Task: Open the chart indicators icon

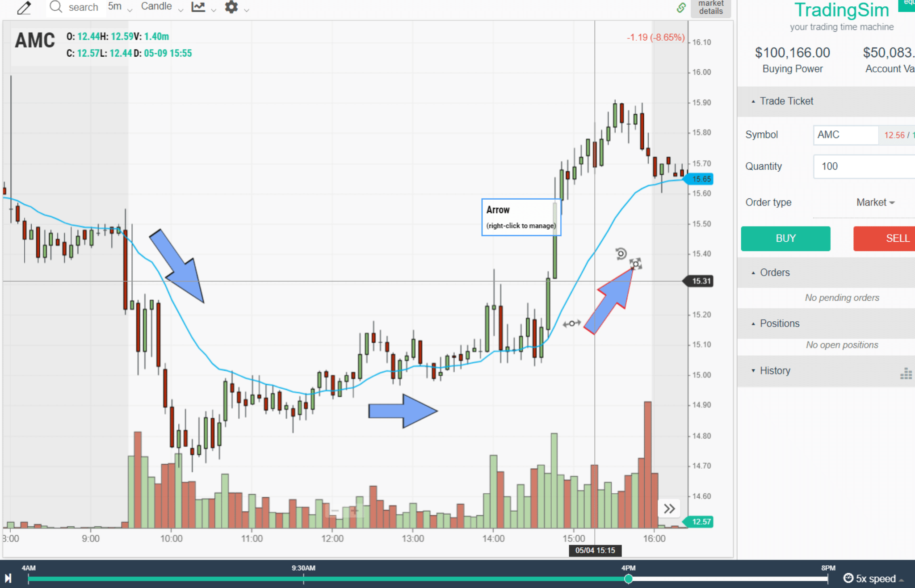Action: (x=198, y=7)
